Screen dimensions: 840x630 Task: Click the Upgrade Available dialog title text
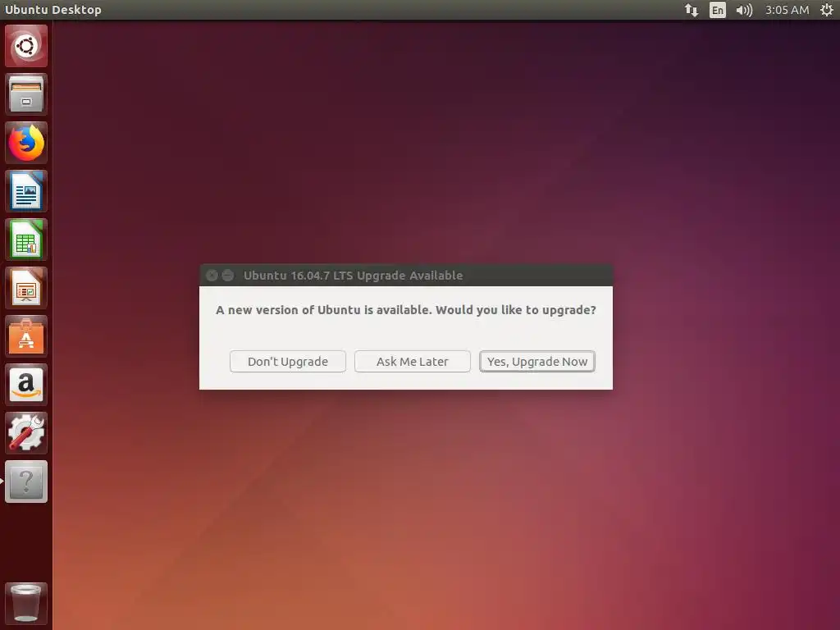click(x=353, y=276)
